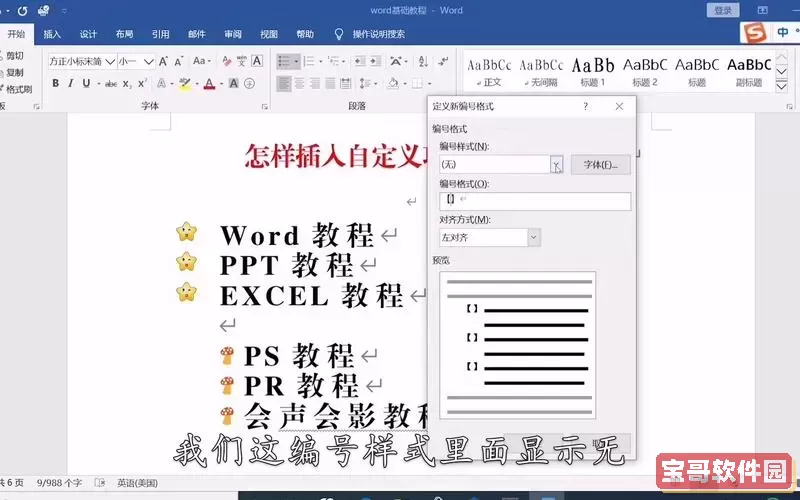Open the ribbon display options icon in title bar

click(x=762, y=10)
